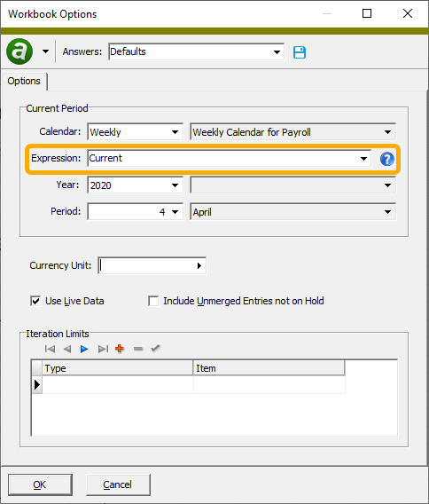Open the Weekly Calendar type dropdown

[x=175, y=132]
